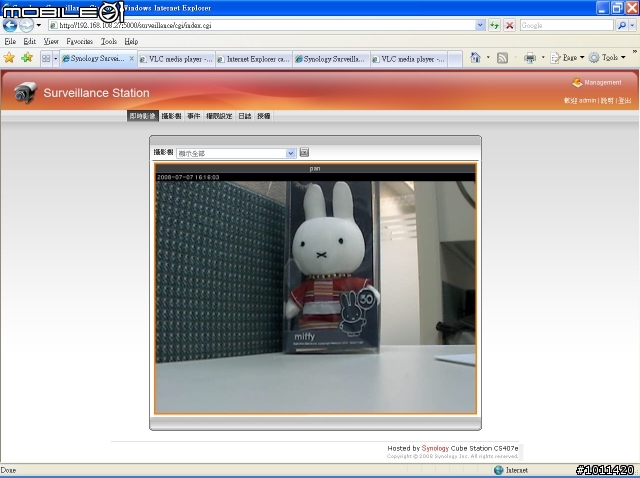Image resolution: width=640 pixels, height=478 pixels.
Task: Open the Management link
Action: coord(597,82)
